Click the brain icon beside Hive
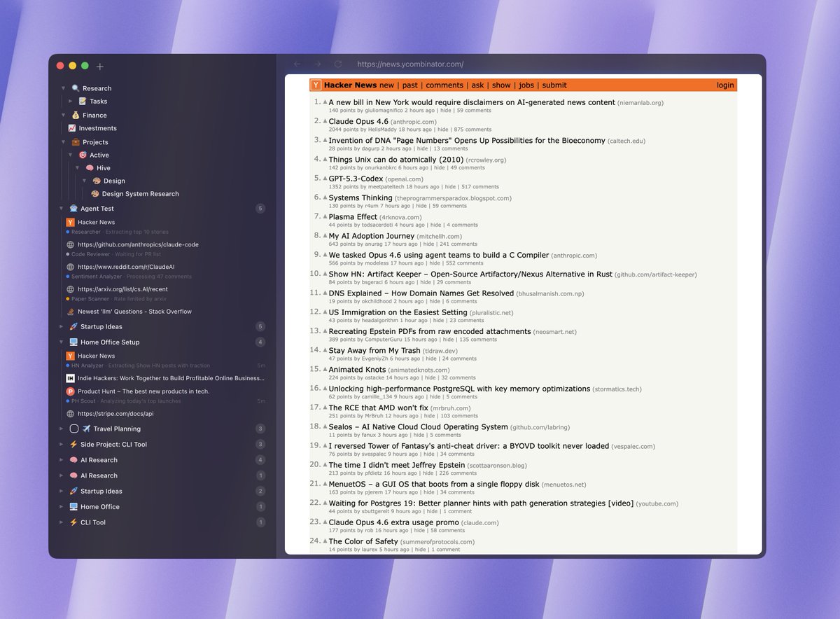The height and width of the screenshot is (619, 840). [90, 168]
